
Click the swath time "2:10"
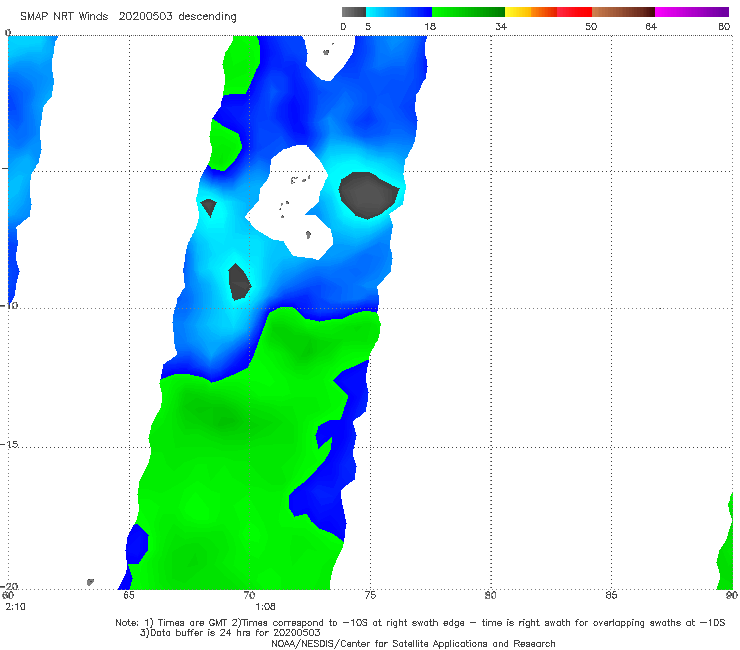coord(15,607)
